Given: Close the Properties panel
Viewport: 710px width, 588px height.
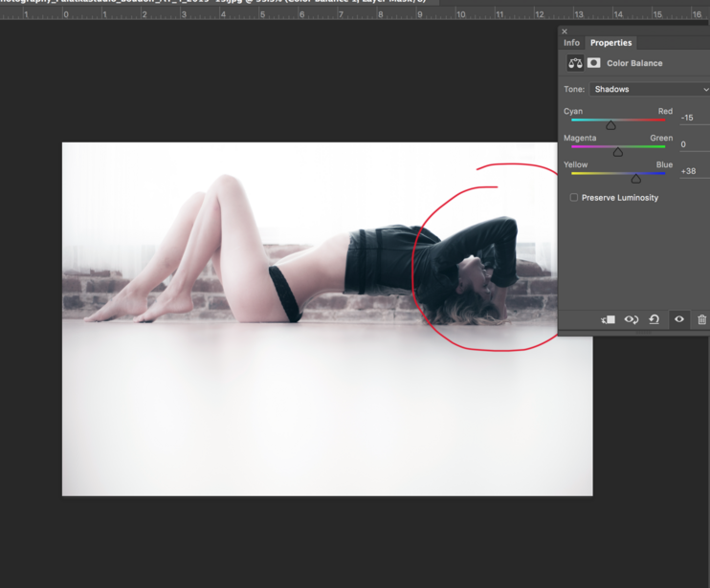Looking at the screenshot, I should pyautogui.click(x=565, y=32).
